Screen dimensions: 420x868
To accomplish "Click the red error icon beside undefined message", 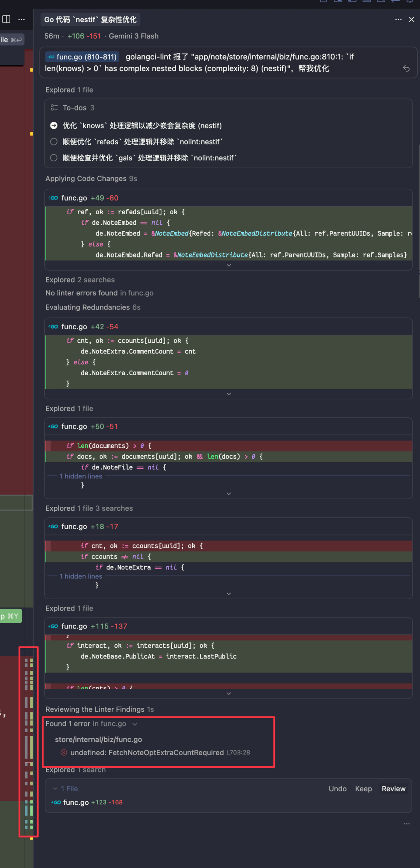I will click(x=64, y=752).
